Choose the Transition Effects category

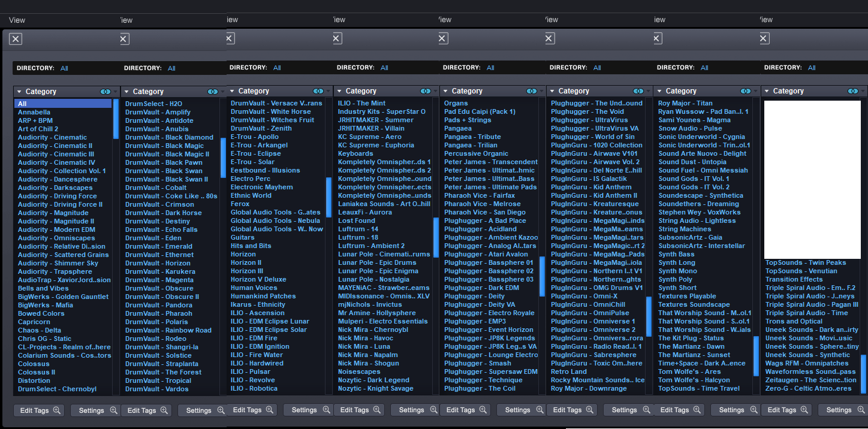click(x=794, y=279)
